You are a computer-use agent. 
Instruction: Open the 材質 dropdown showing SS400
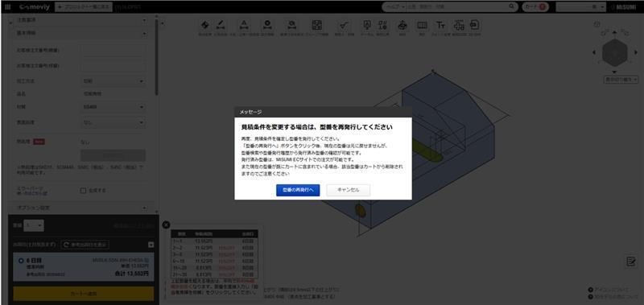click(x=113, y=107)
